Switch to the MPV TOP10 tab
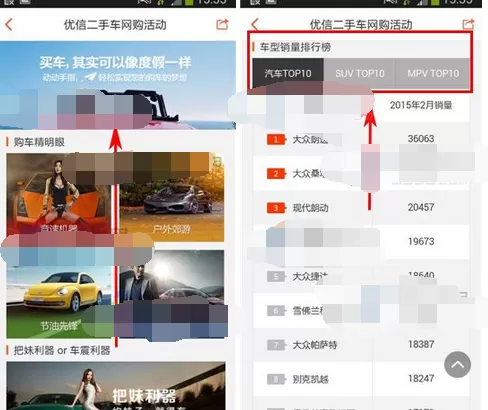Image resolution: width=488 pixels, height=410 pixels. (x=433, y=73)
